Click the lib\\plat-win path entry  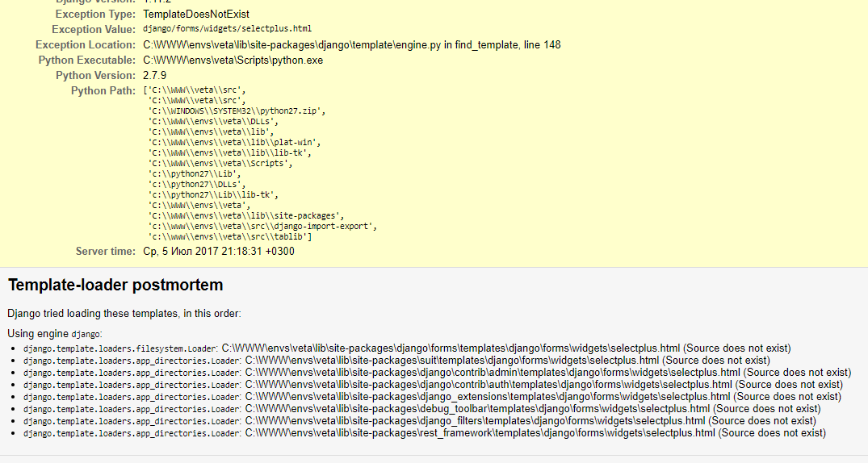tap(234, 142)
